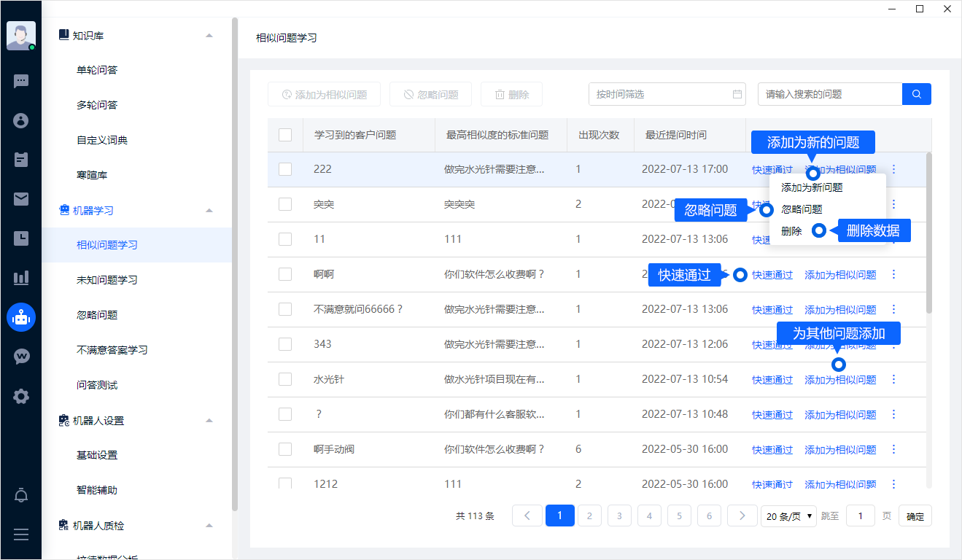Tick checkbox for row 啊手动阀

[285, 449]
